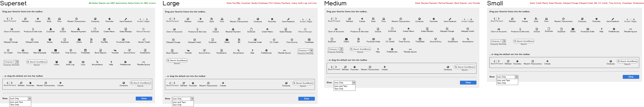Screen dimensions: 644x107
Task: Select "Icon and Text" in the Large Show list
Action: point(179,102)
